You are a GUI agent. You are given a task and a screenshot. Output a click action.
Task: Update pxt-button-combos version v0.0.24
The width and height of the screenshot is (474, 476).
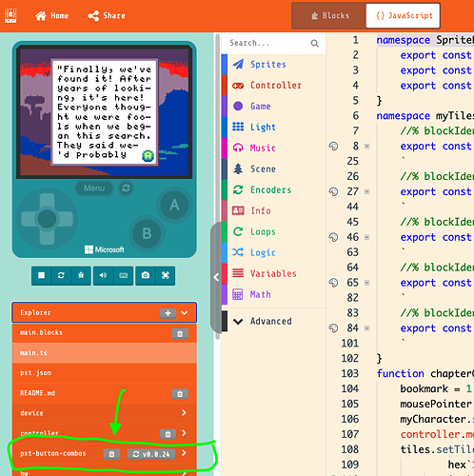pos(151,454)
